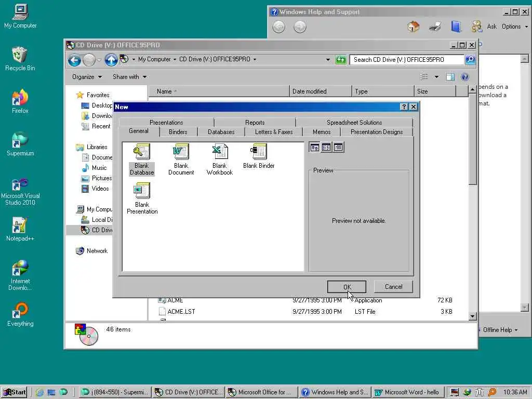Open Internet Download Manager desktop shortcut
This screenshot has width=532, height=399.
coord(20,275)
